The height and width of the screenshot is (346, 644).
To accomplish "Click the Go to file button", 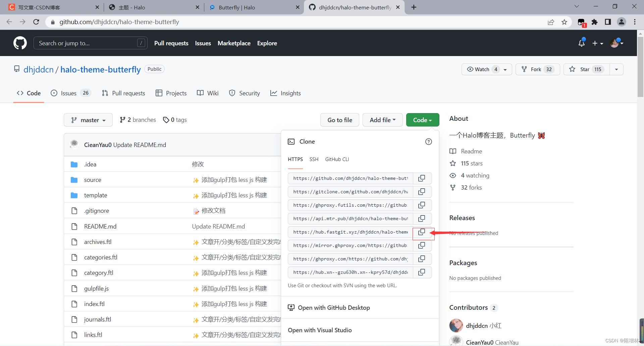I will tap(340, 120).
